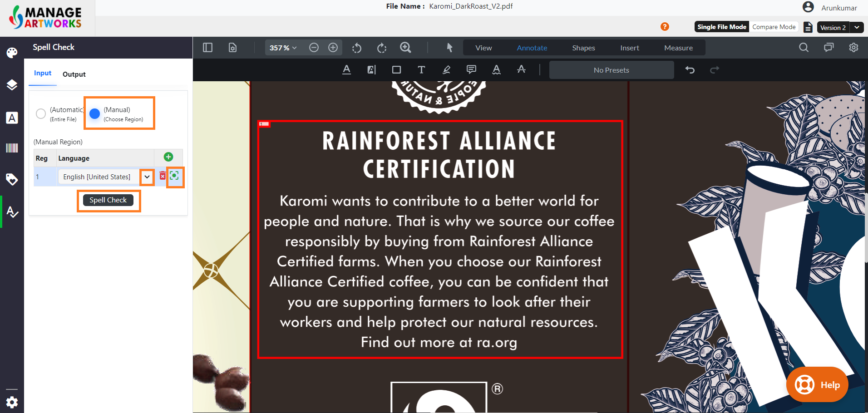The width and height of the screenshot is (868, 413).
Task: Click the document icon beside Version
Action: [808, 27]
